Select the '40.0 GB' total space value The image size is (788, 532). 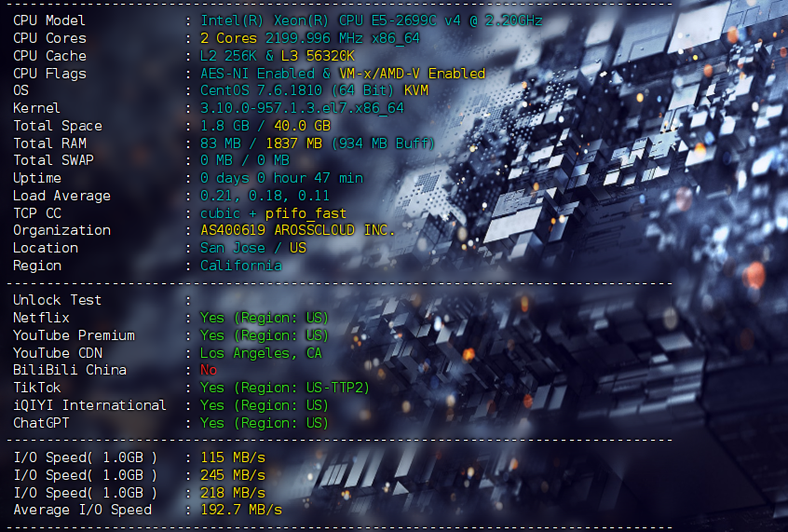(302, 126)
